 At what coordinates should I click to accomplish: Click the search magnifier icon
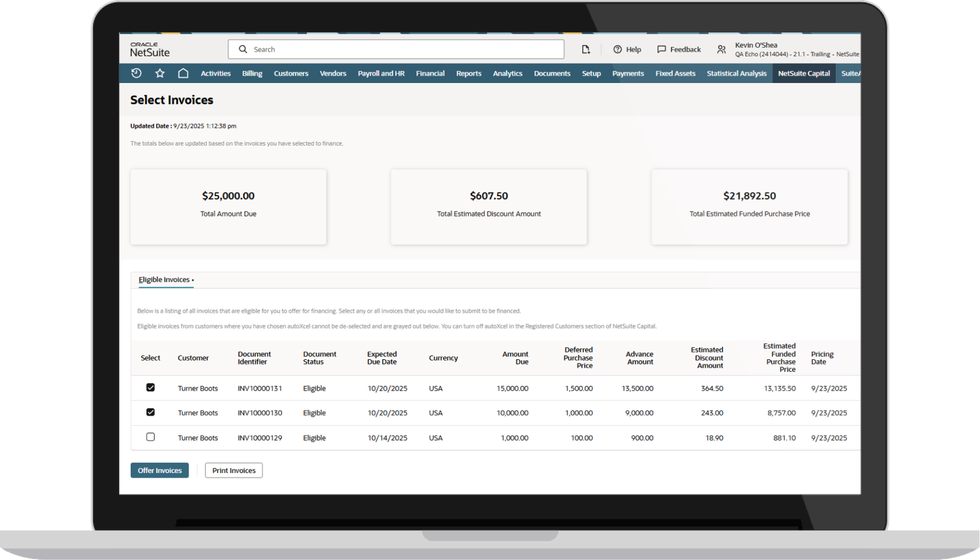click(x=242, y=49)
